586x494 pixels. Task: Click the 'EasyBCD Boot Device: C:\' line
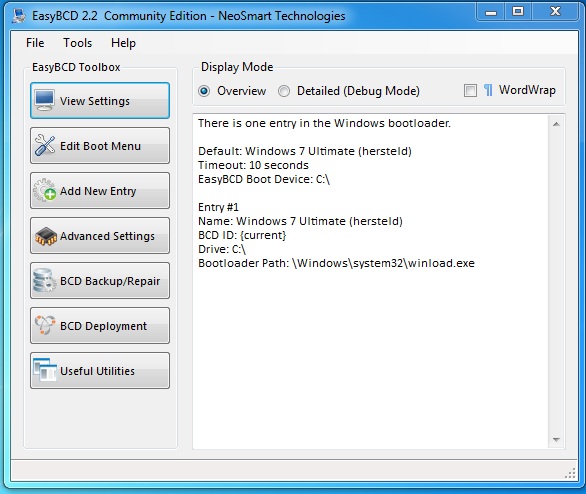[x=264, y=179]
